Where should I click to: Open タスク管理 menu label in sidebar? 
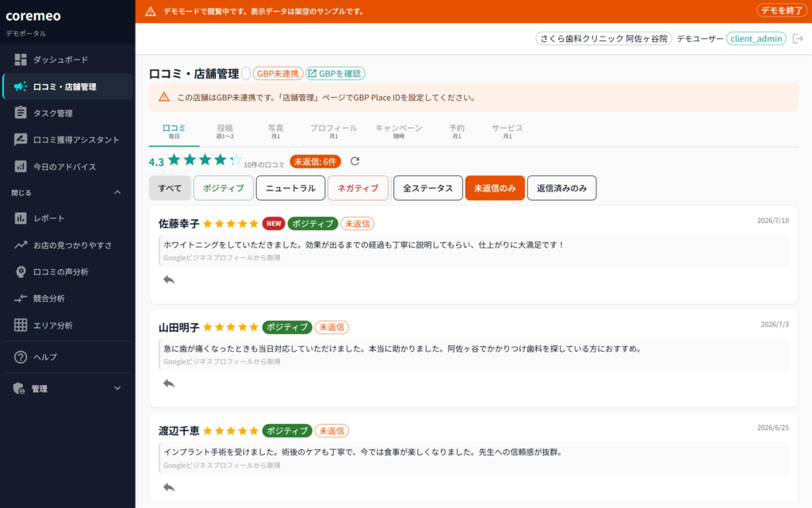point(53,113)
